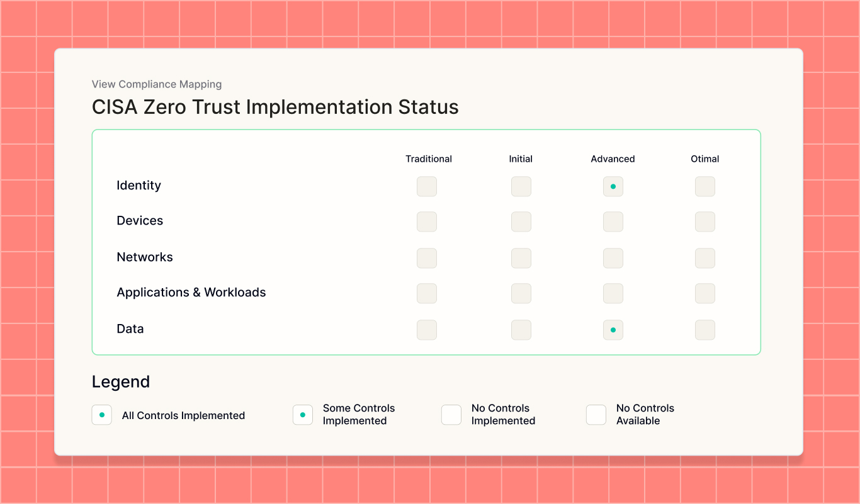The height and width of the screenshot is (504, 860).
Task: Select Applications & Workloads Otimal status cell
Action: 705,293
